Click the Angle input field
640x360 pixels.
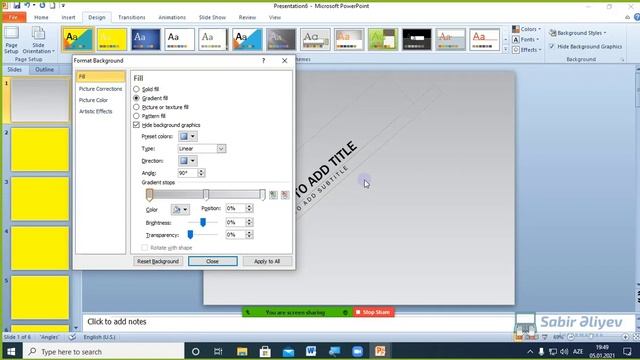click(x=187, y=173)
